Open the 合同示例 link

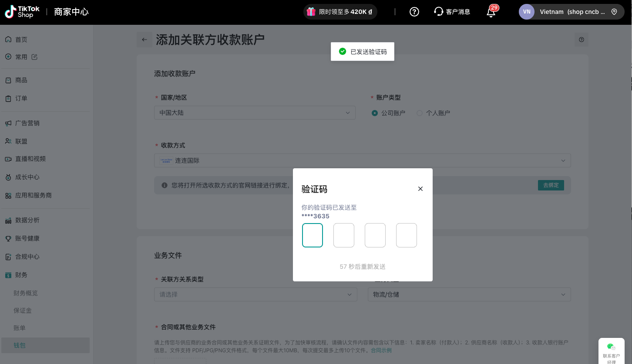(381, 351)
